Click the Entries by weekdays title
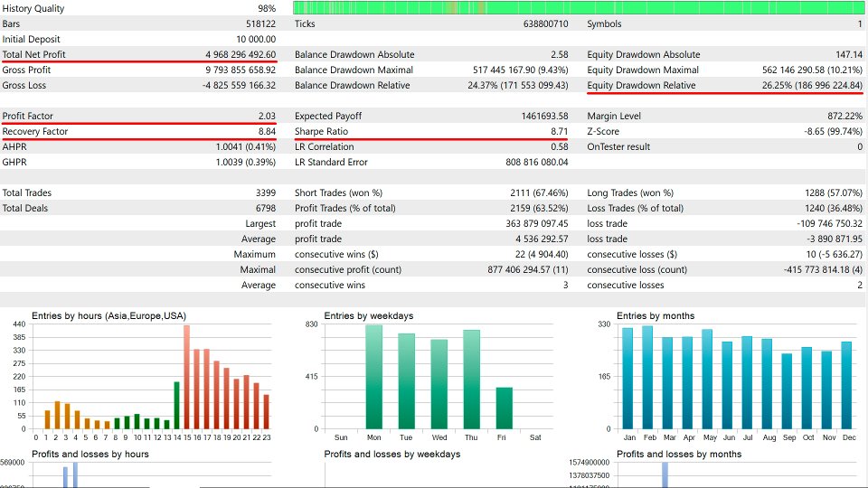868x488 pixels. (x=369, y=315)
